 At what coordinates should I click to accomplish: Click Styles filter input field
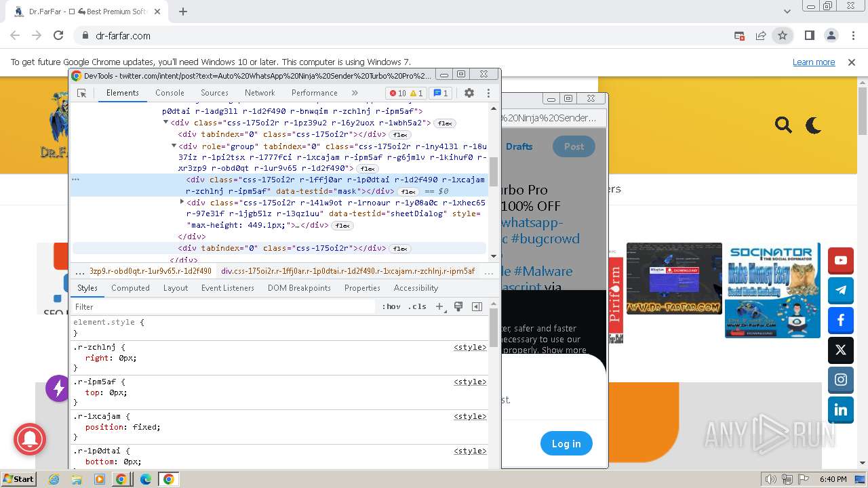(224, 306)
